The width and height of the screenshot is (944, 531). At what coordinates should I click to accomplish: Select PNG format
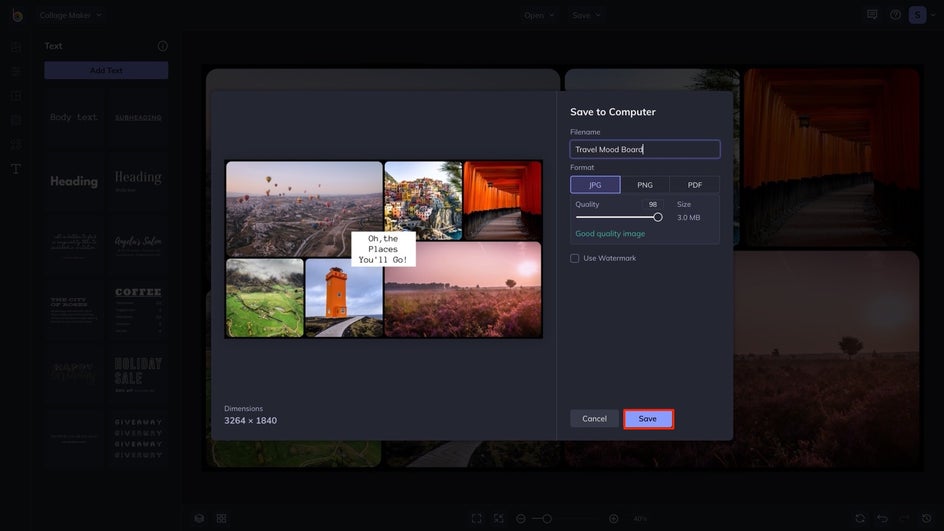click(645, 185)
